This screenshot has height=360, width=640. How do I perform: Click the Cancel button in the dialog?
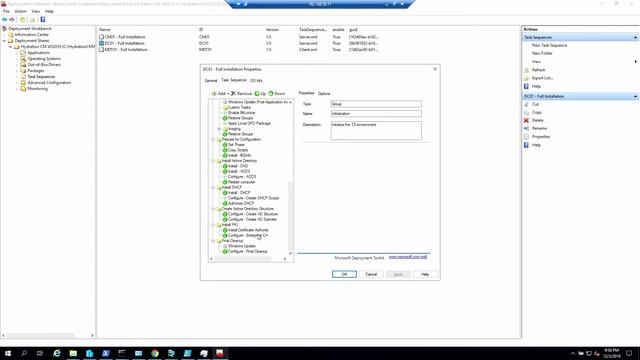(x=371, y=274)
